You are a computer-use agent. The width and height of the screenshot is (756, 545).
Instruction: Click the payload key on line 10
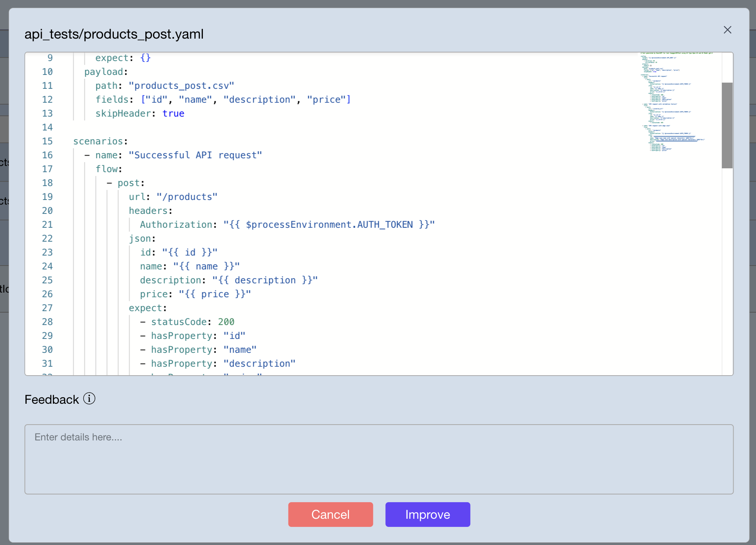point(104,71)
